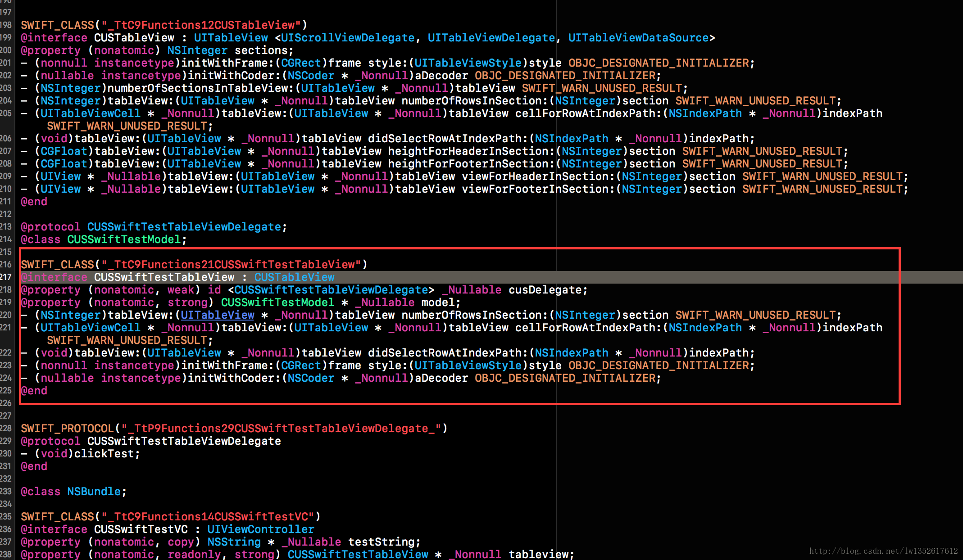Click the 'tableview' property name on line 238

538,554
